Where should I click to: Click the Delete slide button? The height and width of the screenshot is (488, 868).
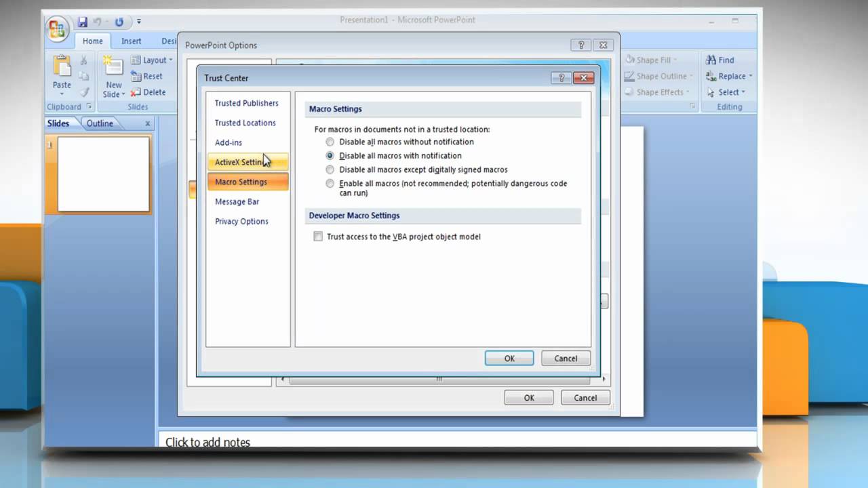click(148, 92)
